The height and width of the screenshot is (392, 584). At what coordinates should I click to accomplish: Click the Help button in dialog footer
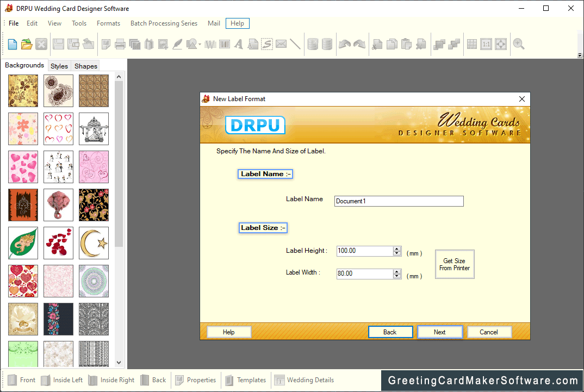tap(229, 332)
